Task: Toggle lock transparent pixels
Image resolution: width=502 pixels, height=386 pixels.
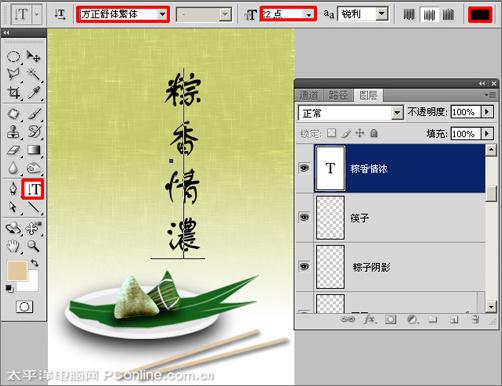Action: coord(331,133)
